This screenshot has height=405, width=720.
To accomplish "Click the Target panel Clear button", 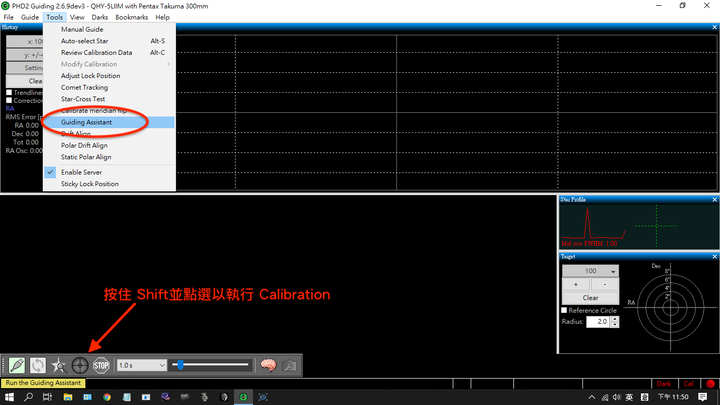I will pyautogui.click(x=591, y=298).
